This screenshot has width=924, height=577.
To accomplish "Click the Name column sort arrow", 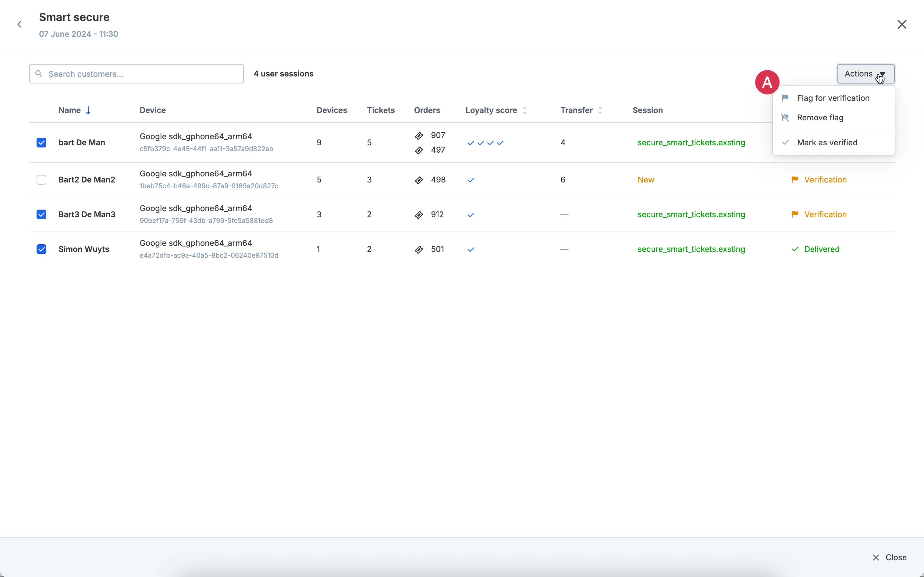I will coord(88,110).
